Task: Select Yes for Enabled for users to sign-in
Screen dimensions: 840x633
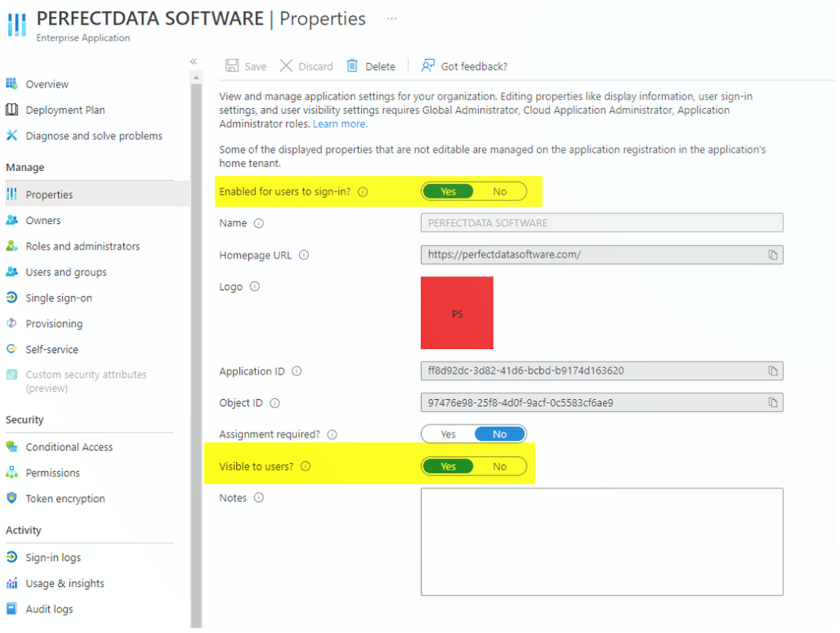Action: coord(448,192)
